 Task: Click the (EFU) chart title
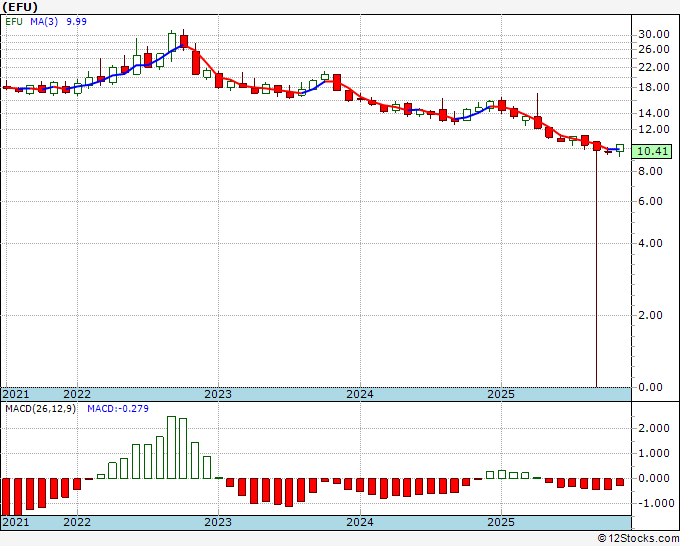coord(20,7)
